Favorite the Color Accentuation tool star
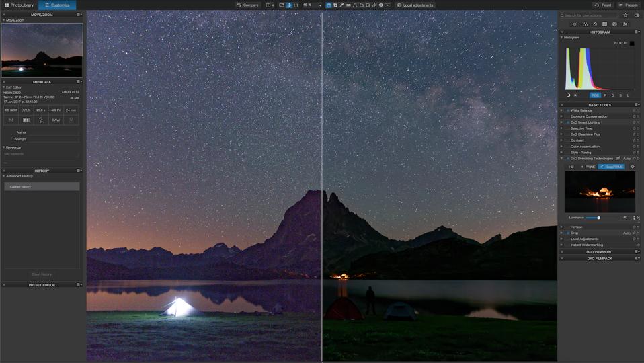 (x=634, y=146)
